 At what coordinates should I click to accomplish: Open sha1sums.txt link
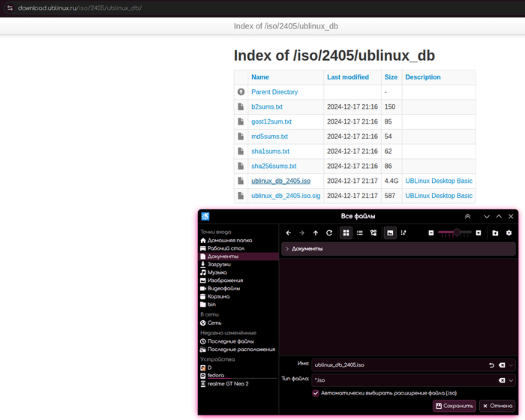tap(270, 151)
